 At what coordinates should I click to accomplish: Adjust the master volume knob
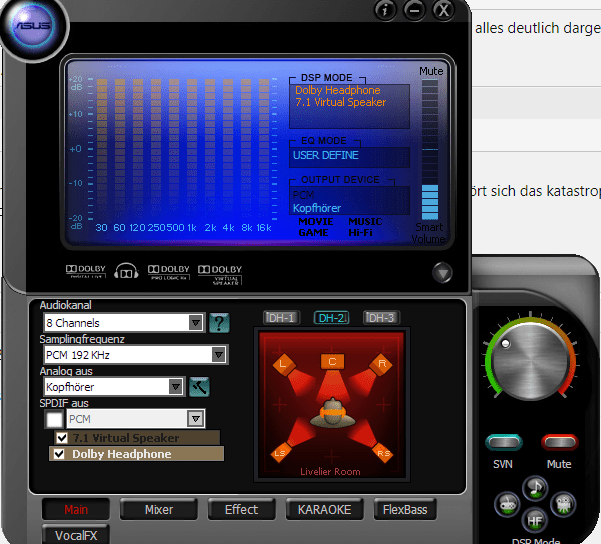(x=531, y=360)
